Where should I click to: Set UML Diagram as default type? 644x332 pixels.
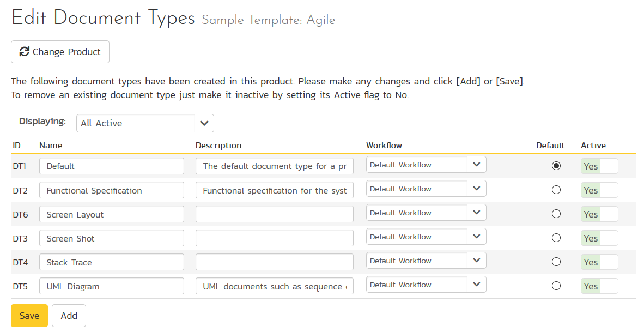[x=556, y=286]
